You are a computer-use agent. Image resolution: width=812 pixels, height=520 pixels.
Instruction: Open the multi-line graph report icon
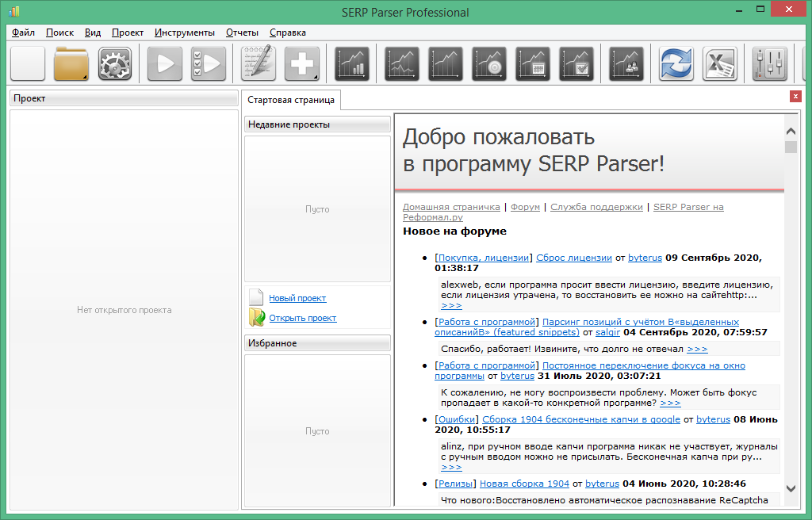(x=402, y=63)
